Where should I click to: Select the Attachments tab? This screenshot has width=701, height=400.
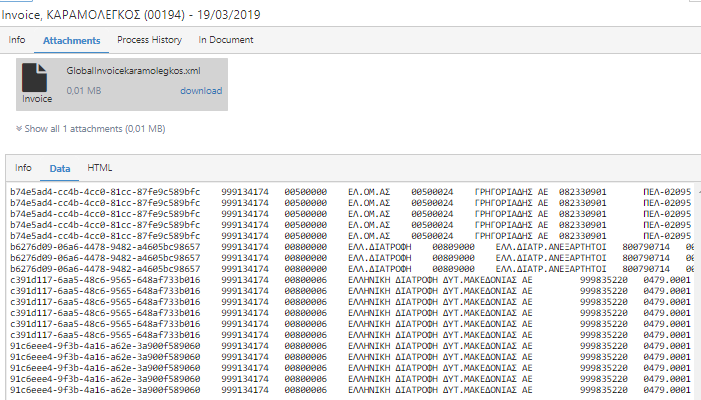click(72, 41)
